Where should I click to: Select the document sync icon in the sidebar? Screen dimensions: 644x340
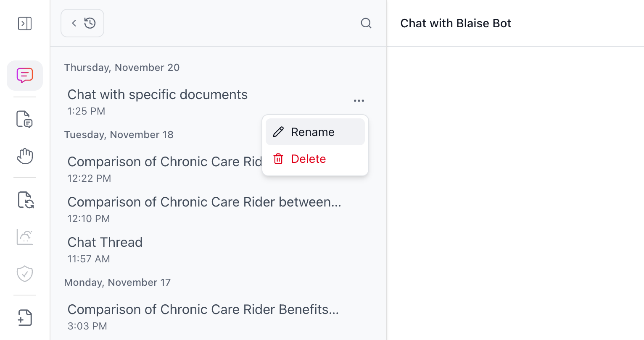pos(24,200)
